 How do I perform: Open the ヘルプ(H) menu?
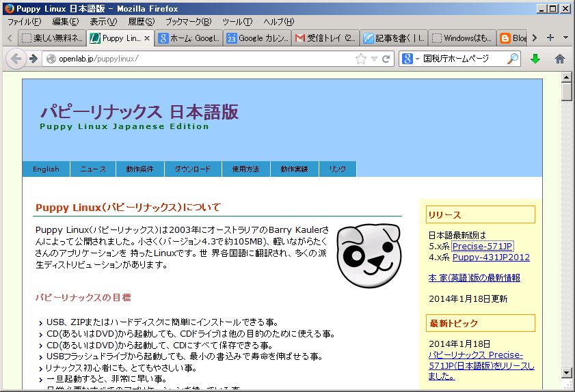[x=279, y=22]
